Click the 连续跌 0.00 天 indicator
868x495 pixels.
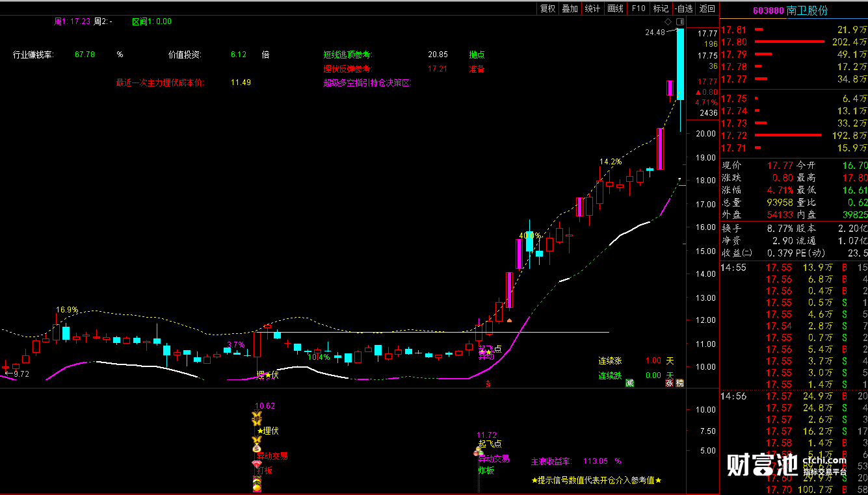tap(637, 375)
